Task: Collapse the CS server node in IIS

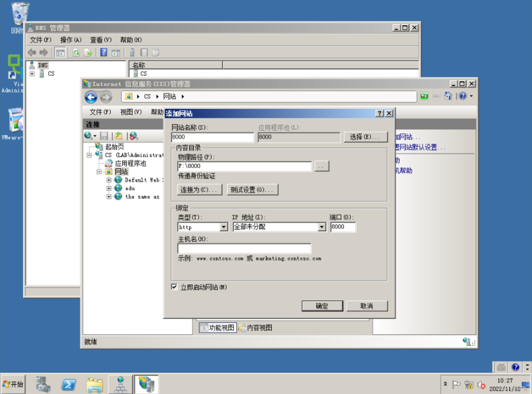Action: tap(89, 155)
